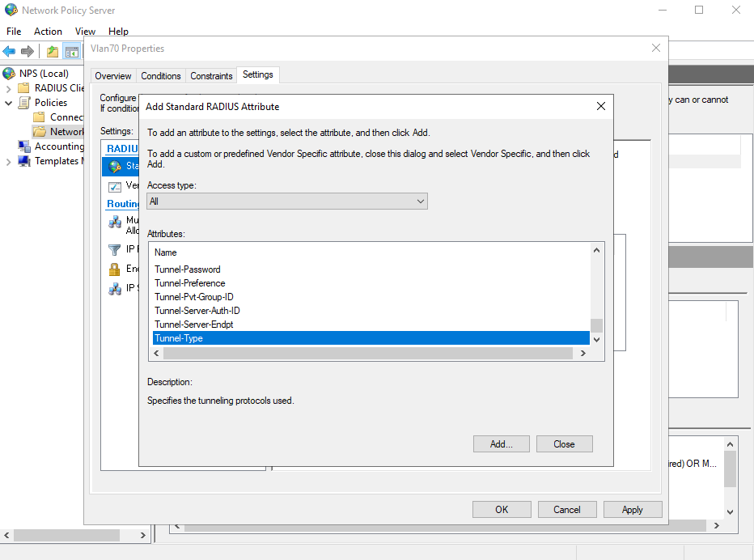The width and height of the screenshot is (754, 560).
Task: Open the View menu
Action: click(85, 32)
